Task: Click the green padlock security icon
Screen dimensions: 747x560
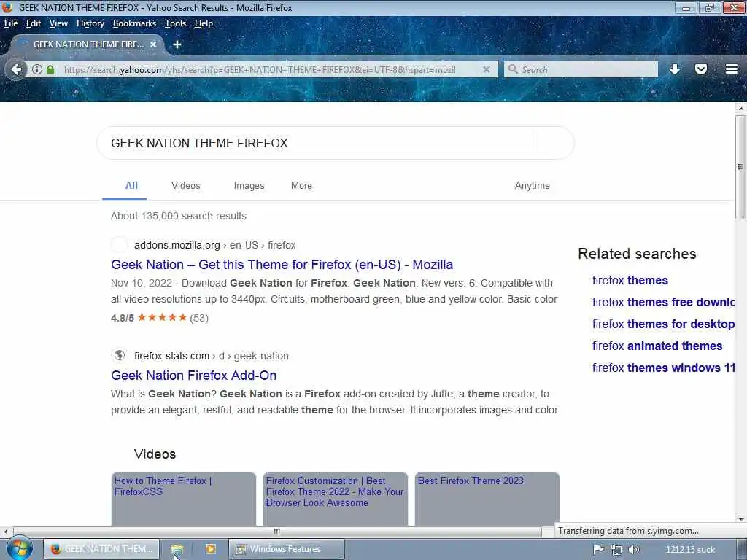Action: pos(50,69)
